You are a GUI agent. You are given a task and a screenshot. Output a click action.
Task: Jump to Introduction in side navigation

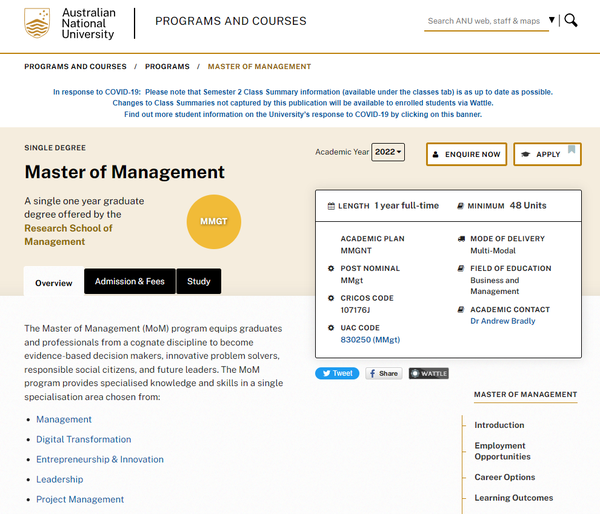click(x=499, y=425)
